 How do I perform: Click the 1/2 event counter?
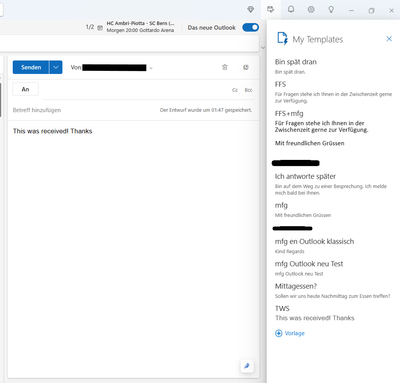coord(90,27)
